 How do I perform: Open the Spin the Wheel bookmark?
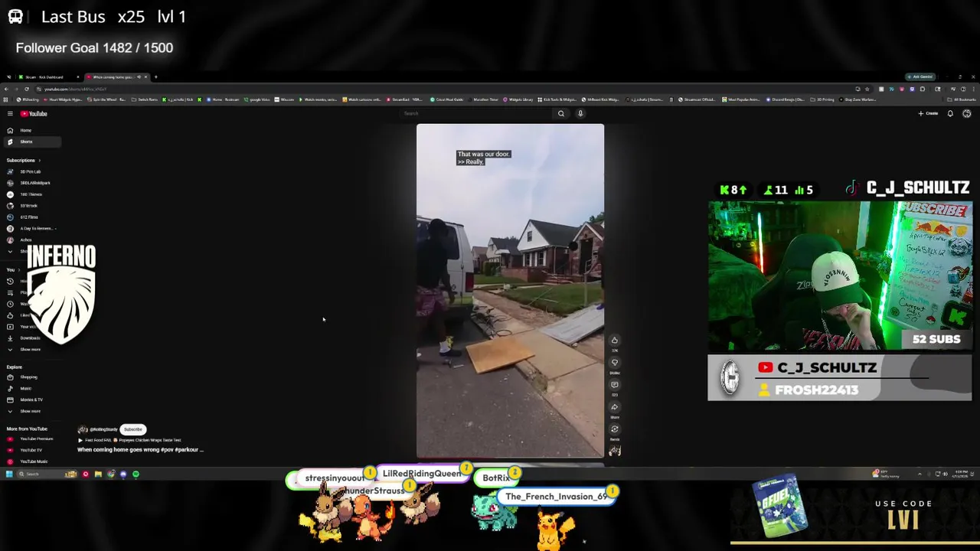pos(107,99)
